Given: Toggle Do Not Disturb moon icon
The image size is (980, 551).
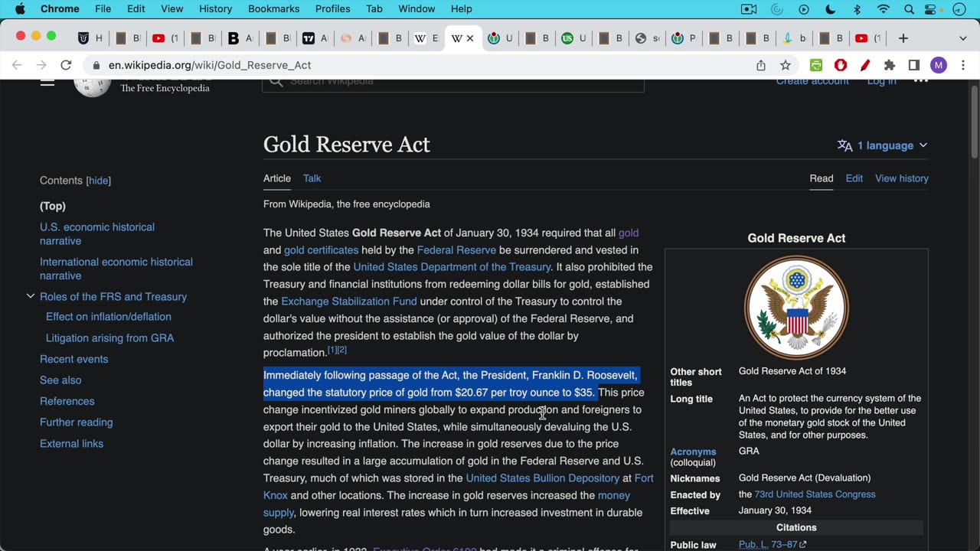Looking at the screenshot, I should click(831, 8).
